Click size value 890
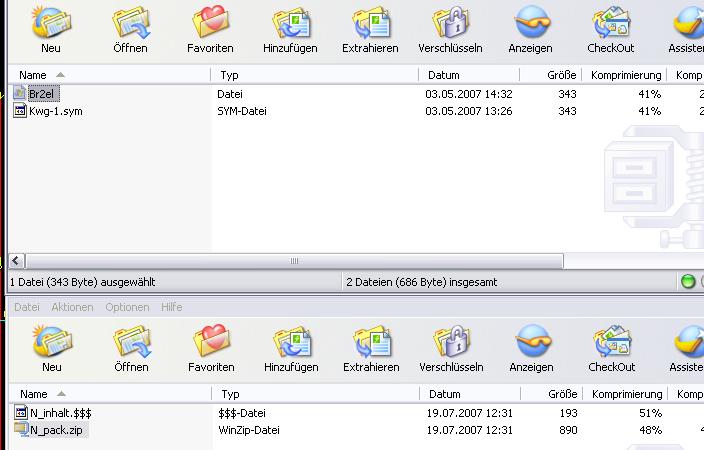This screenshot has height=450, width=704. [568, 430]
